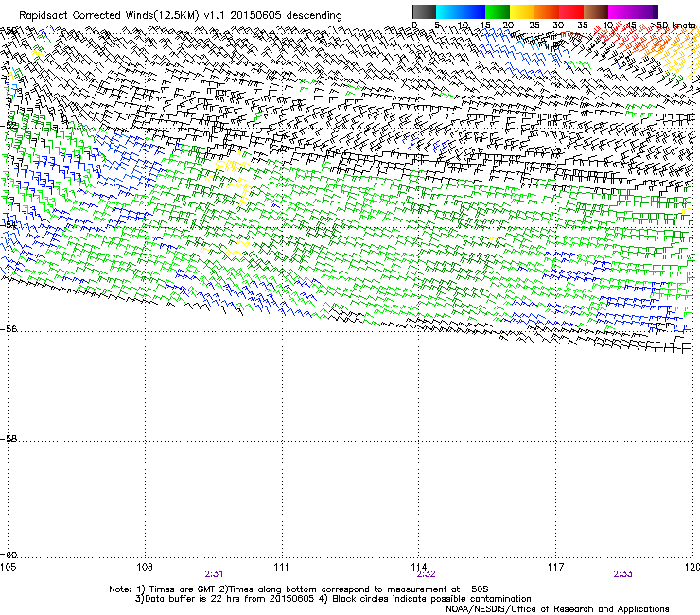Click the '-60' latitude axis label
The width and height of the screenshot is (700, 615).
click(x=9, y=555)
